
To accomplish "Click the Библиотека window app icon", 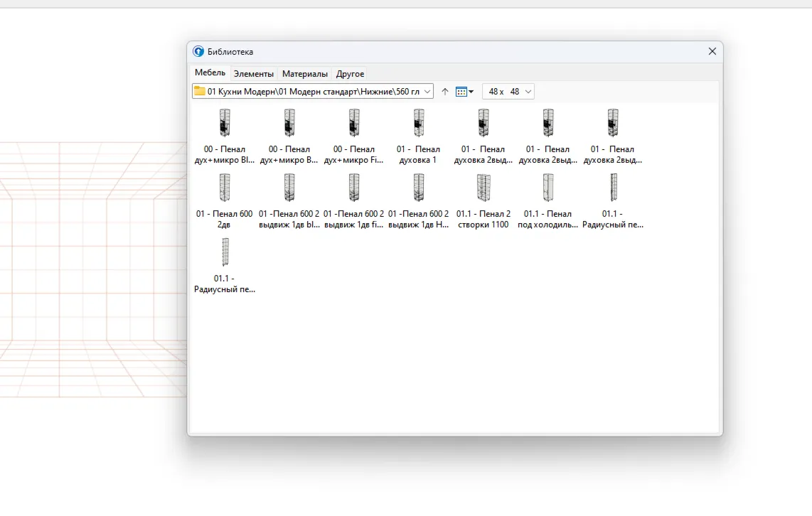I will tap(198, 51).
